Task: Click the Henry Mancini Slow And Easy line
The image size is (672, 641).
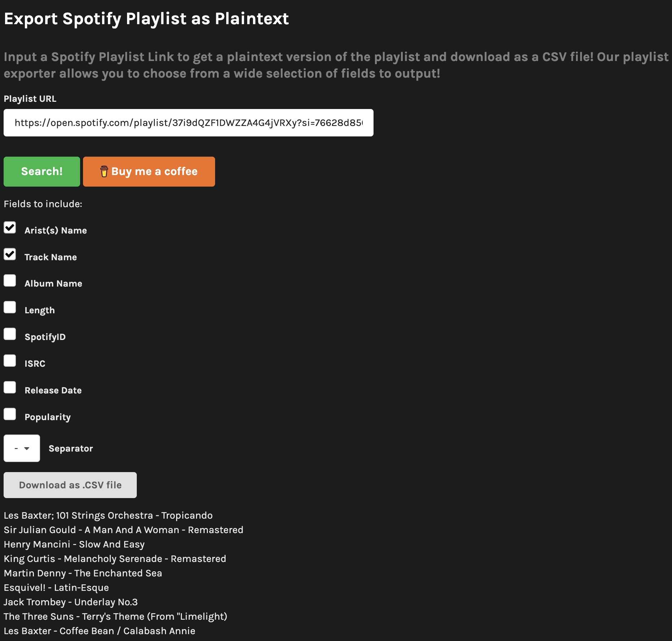Action: pyautogui.click(x=74, y=544)
